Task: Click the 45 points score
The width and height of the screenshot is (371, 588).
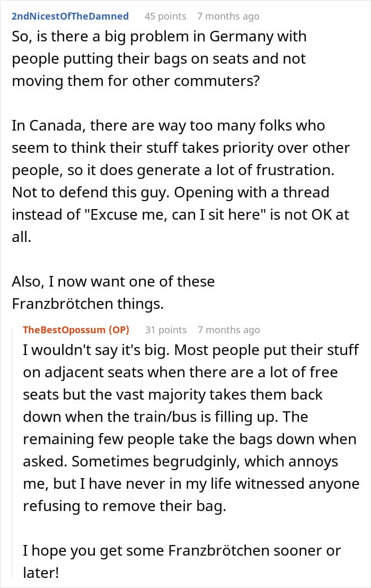Action: (x=165, y=16)
